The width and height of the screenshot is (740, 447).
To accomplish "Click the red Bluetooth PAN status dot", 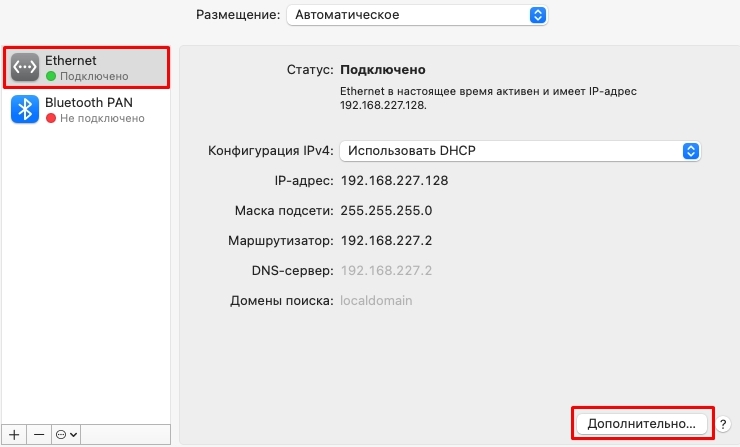I will click(x=51, y=118).
